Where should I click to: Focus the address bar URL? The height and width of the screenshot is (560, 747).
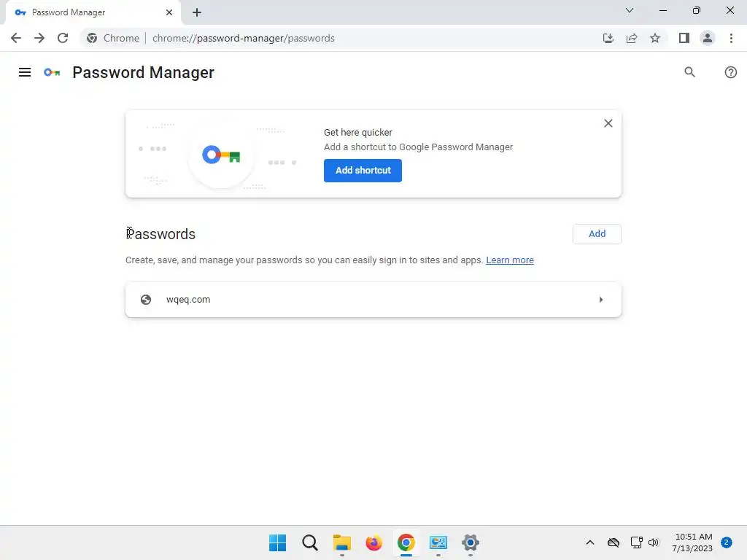coord(244,38)
